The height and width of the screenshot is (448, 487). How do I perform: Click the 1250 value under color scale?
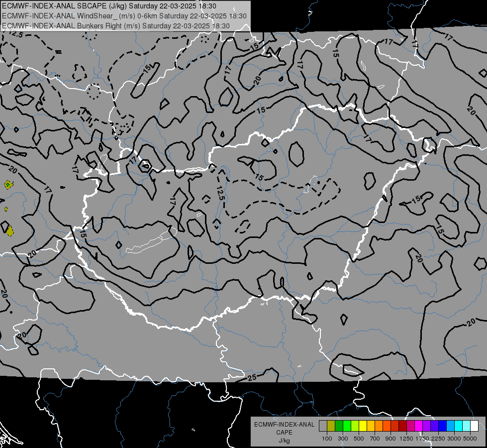406,439
